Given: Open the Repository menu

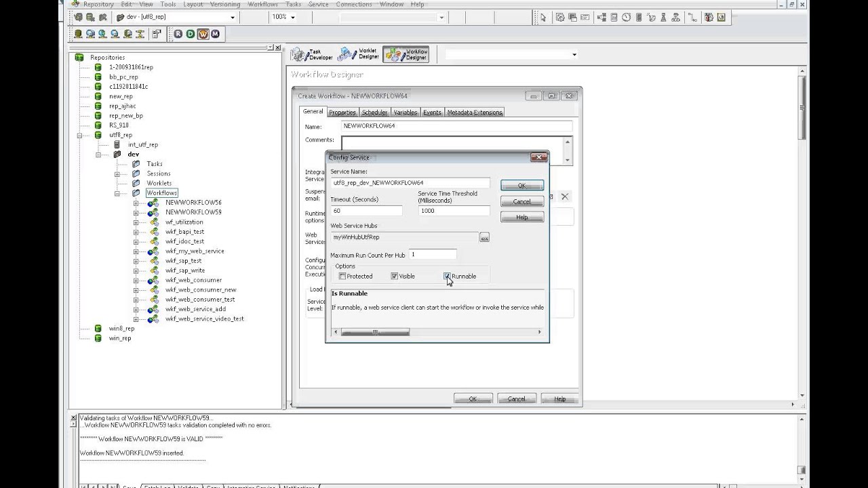Looking at the screenshot, I should pos(98,4).
